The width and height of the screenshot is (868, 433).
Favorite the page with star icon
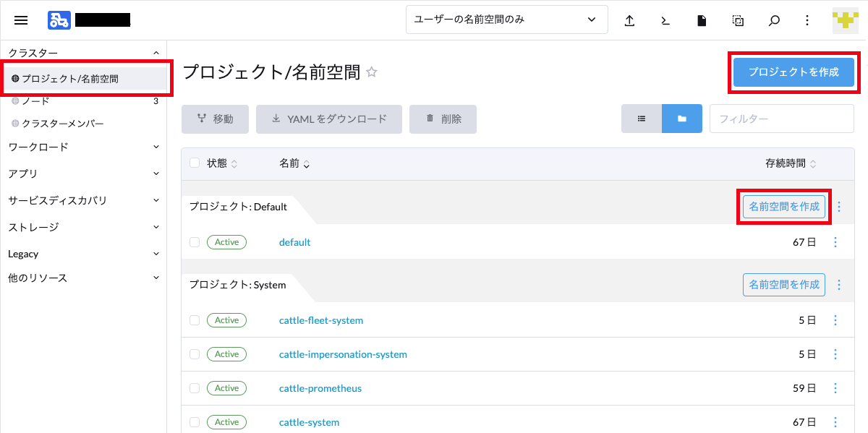(x=372, y=72)
